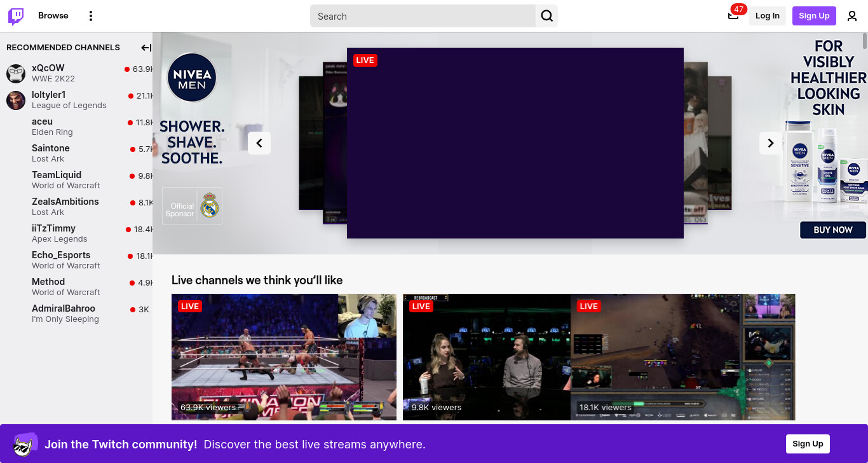Click xQcOW channel avatar
868x463 pixels.
16,74
